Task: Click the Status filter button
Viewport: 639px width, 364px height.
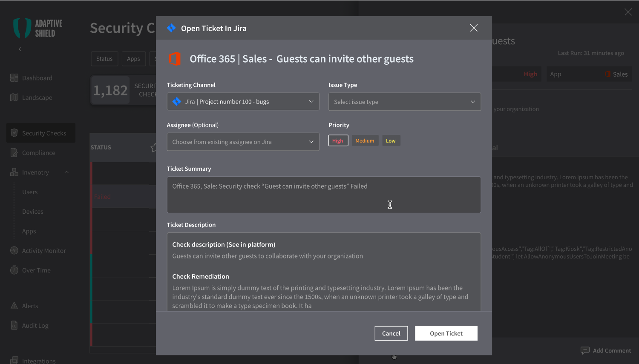Action: click(104, 59)
